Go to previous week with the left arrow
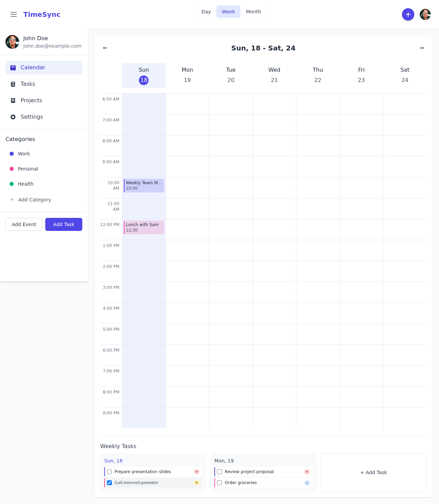Viewport: 439px width, 504px height. click(x=105, y=48)
